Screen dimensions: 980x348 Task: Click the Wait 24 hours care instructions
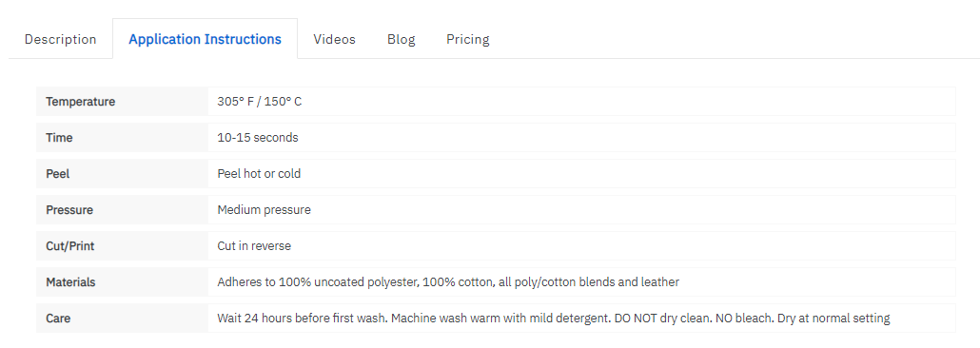[x=553, y=319]
